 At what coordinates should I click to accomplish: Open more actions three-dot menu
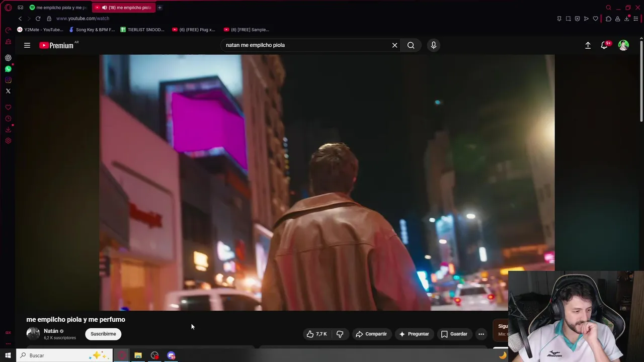pyautogui.click(x=481, y=334)
